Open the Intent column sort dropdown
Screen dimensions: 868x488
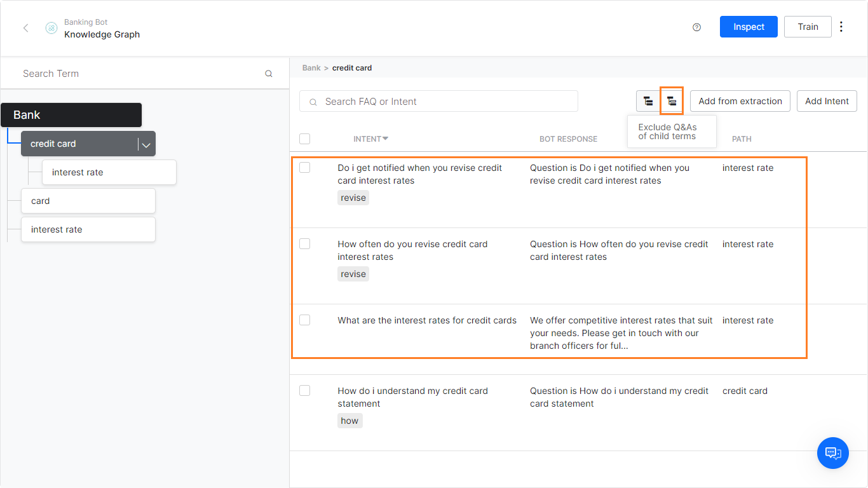point(386,139)
